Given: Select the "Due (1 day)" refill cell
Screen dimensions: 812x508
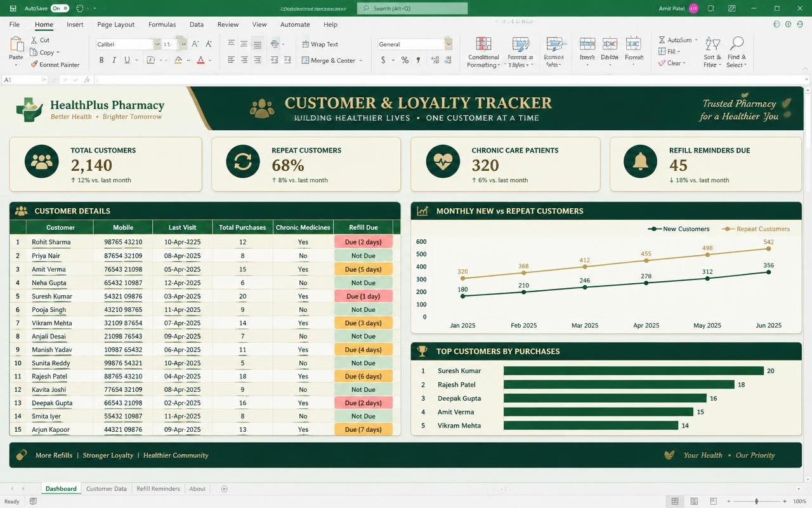Looking at the screenshot, I should (363, 297).
